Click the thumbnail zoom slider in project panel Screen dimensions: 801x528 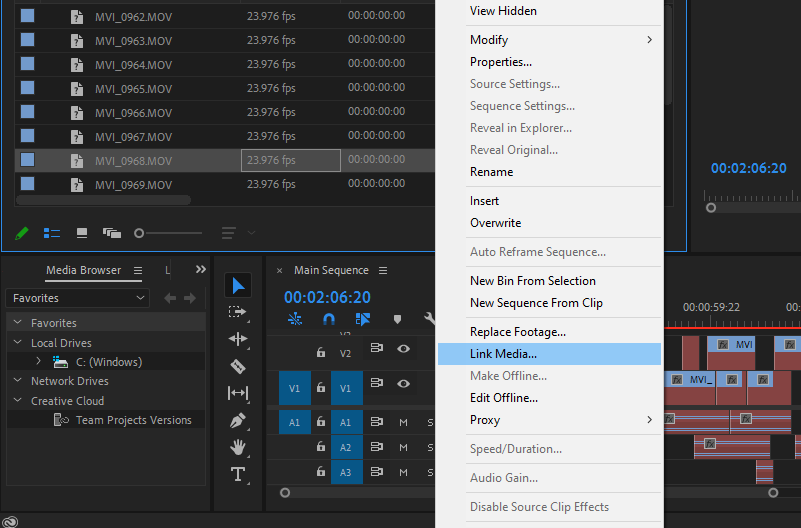pyautogui.click(x=140, y=233)
